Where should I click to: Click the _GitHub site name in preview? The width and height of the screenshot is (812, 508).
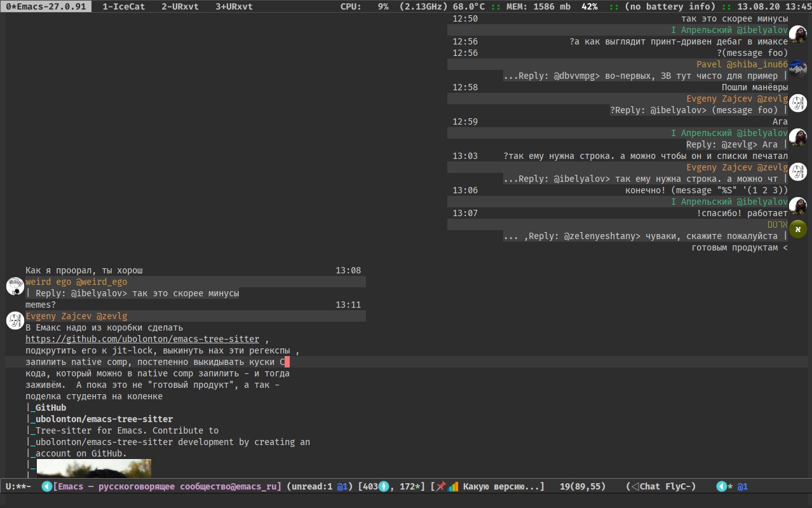[51, 408]
